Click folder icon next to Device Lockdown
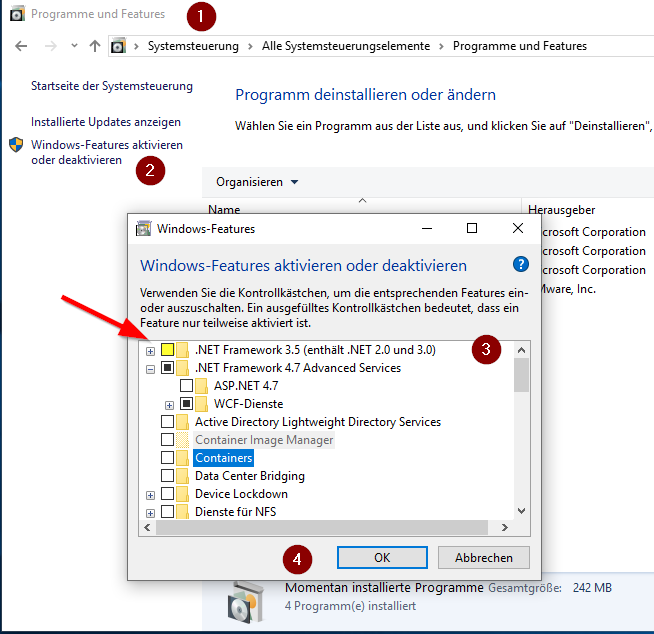 coord(182,494)
